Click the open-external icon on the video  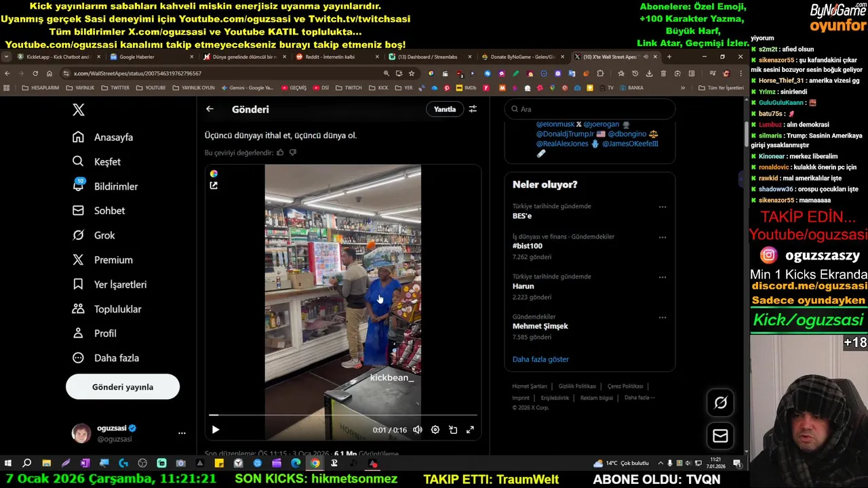(x=214, y=186)
